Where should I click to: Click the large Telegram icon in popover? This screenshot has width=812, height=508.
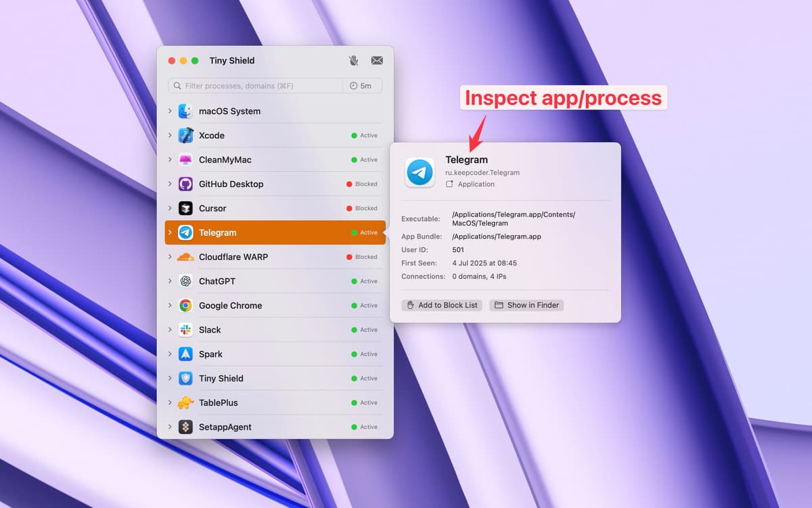coord(420,173)
